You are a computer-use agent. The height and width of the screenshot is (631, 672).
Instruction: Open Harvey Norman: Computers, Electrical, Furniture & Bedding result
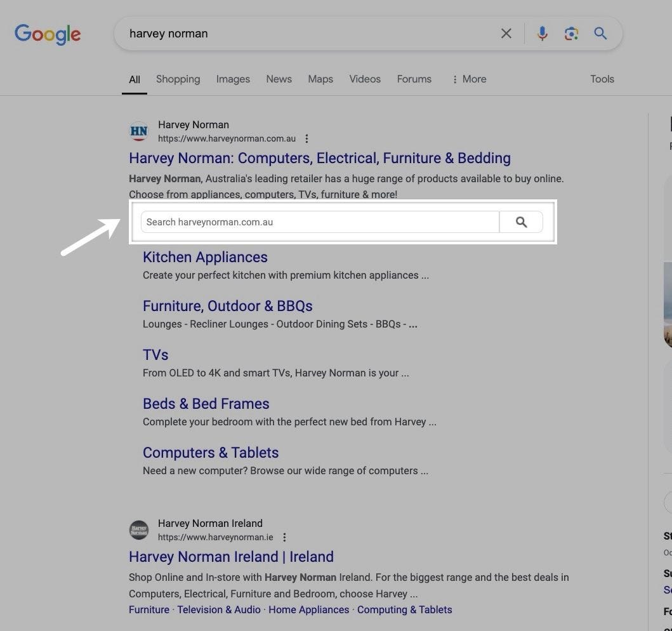[320, 158]
